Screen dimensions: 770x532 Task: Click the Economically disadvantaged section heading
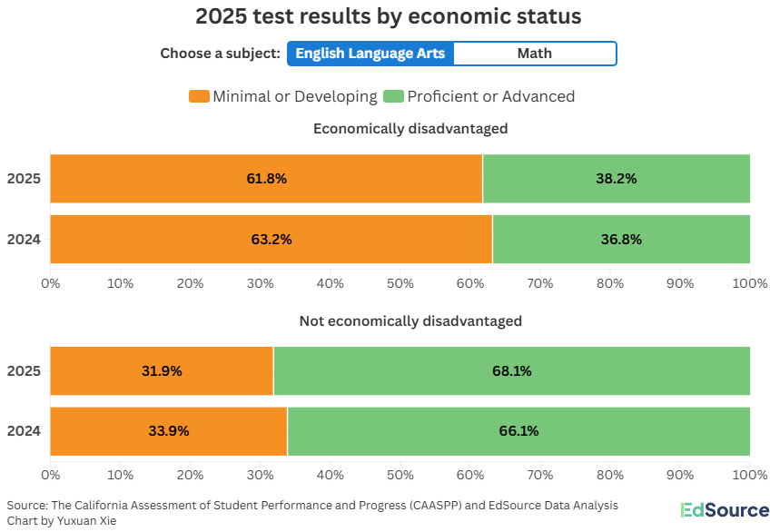click(410, 129)
